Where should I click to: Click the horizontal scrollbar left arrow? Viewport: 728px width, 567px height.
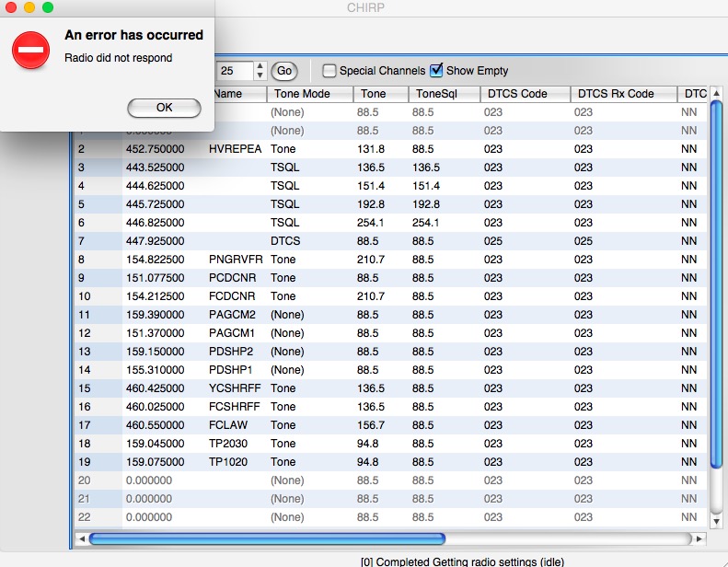click(82, 538)
